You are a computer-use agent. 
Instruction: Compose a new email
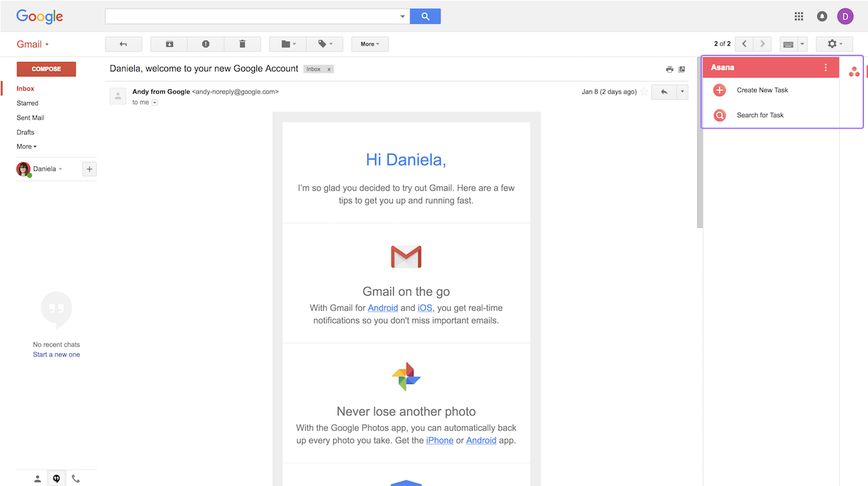coord(46,69)
